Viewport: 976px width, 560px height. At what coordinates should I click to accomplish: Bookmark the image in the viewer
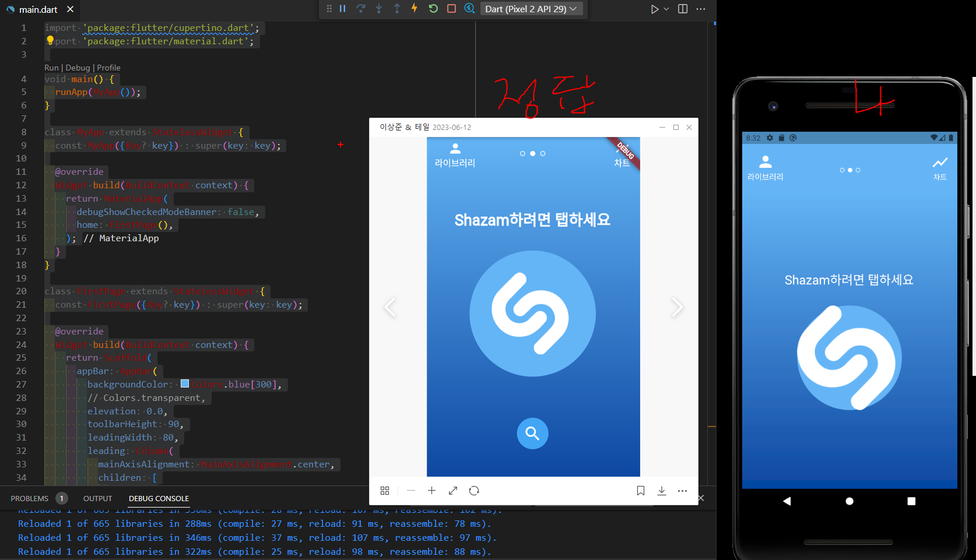tap(641, 491)
